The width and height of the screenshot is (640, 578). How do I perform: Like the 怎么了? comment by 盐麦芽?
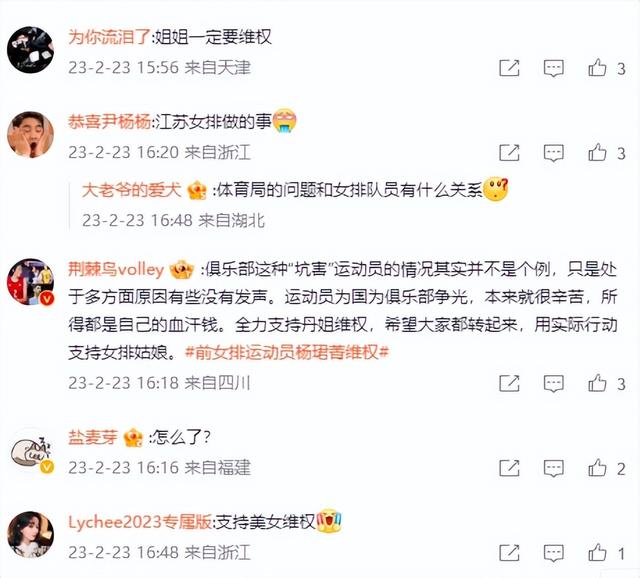point(597,468)
